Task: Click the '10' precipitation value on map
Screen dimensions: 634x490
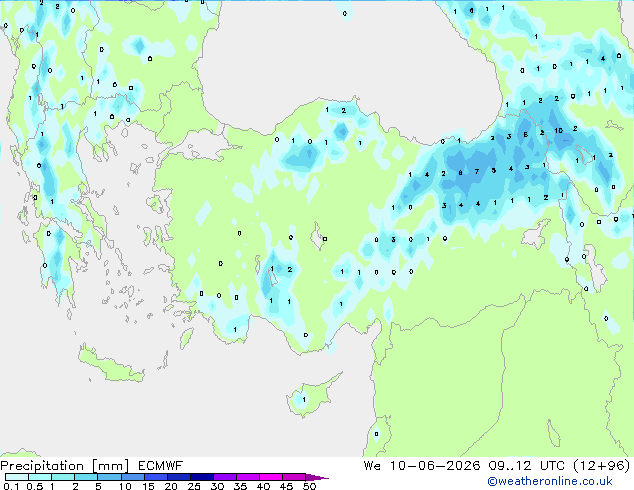Action: coord(558,131)
